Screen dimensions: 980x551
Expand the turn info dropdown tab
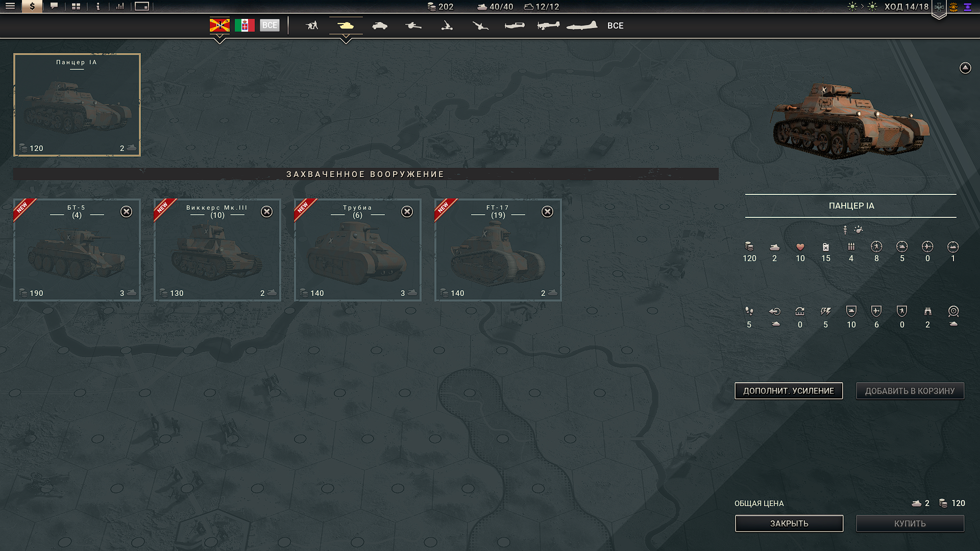click(939, 10)
